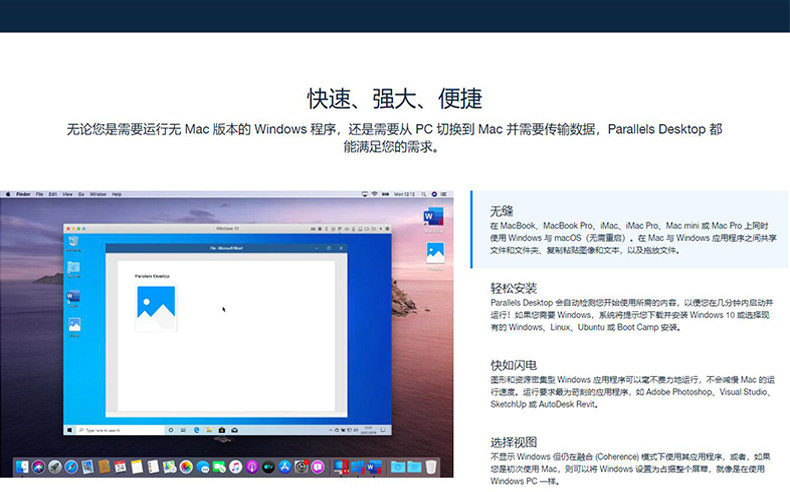Open Task View on Windows taskbar
This screenshot has width=790, height=492.
183,430
